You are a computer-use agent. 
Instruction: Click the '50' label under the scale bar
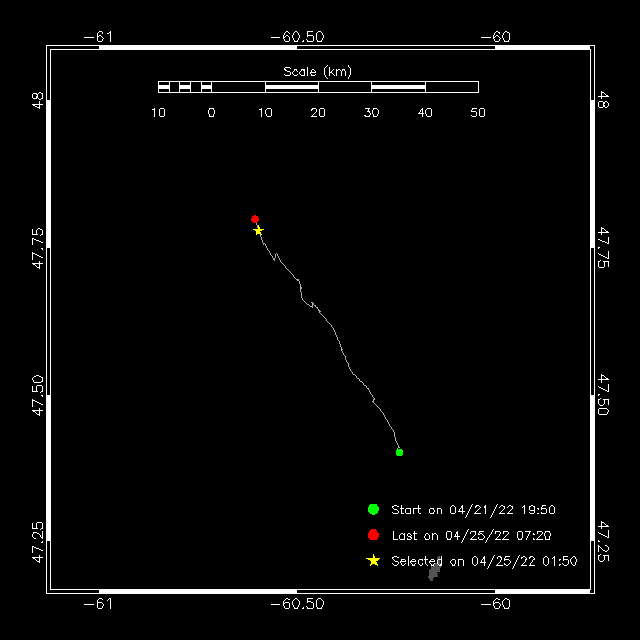pos(478,113)
